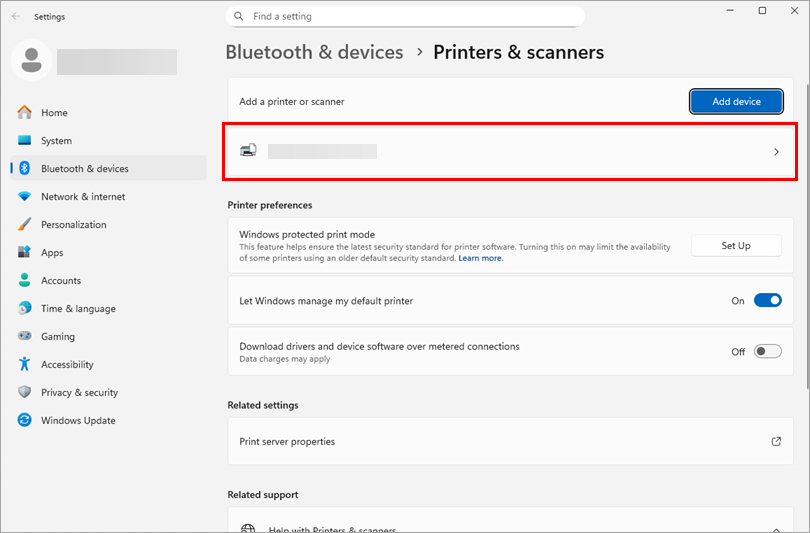Click the Home icon in sidebar
810x533 pixels.
(x=25, y=113)
